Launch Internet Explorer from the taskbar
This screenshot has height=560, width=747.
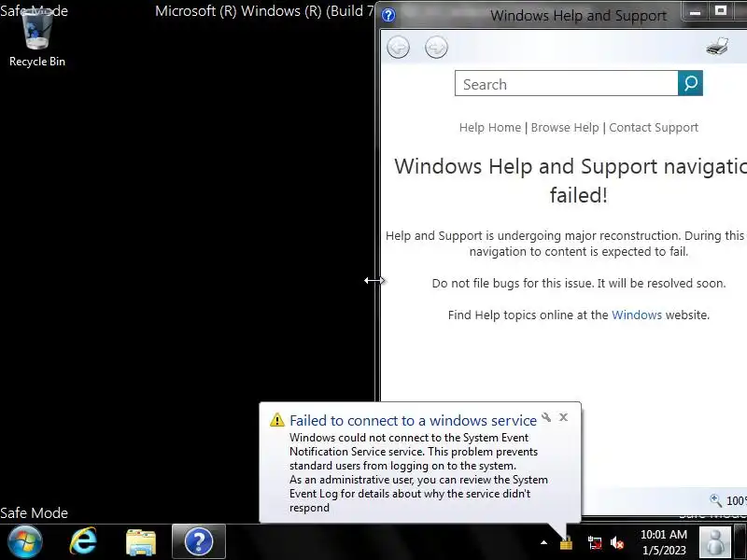click(x=83, y=542)
